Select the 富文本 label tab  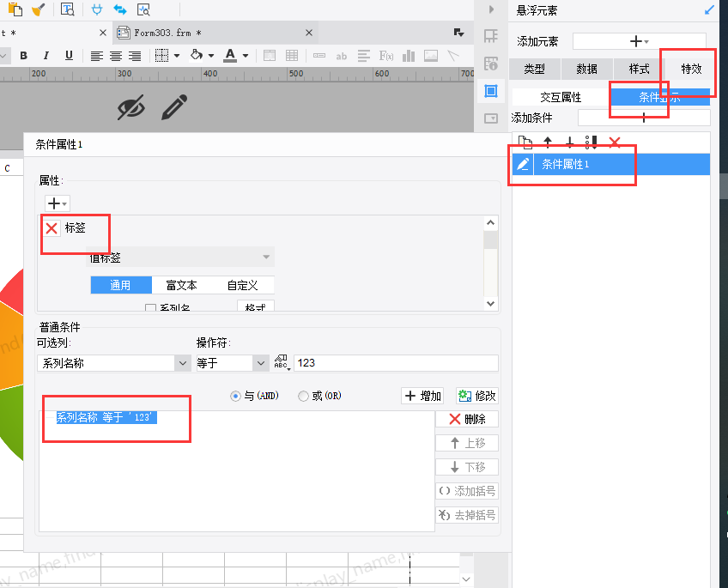(x=181, y=285)
